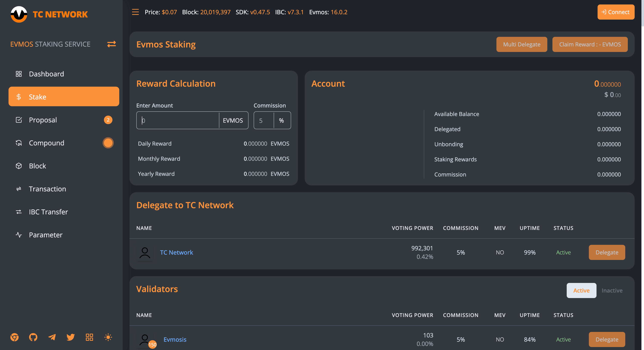This screenshot has width=644, height=350.
Task: Click the Available Balance row label
Action: [457, 114]
